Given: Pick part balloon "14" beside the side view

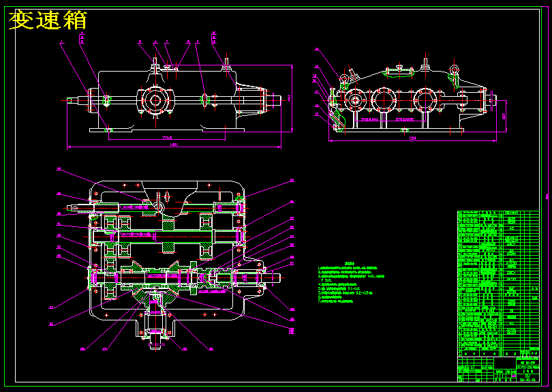Looking at the screenshot, I should [x=317, y=66].
